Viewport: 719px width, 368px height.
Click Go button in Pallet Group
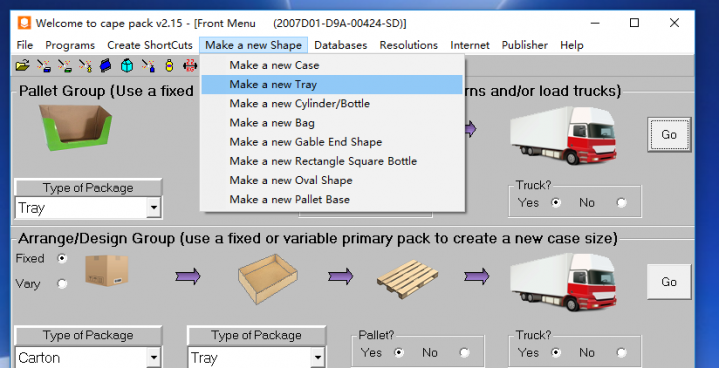click(x=669, y=134)
